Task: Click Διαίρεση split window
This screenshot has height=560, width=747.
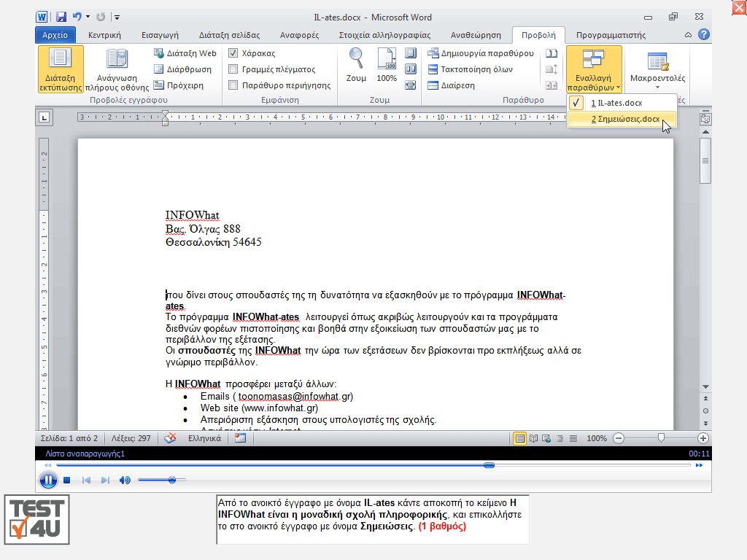Action: (451, 85)
